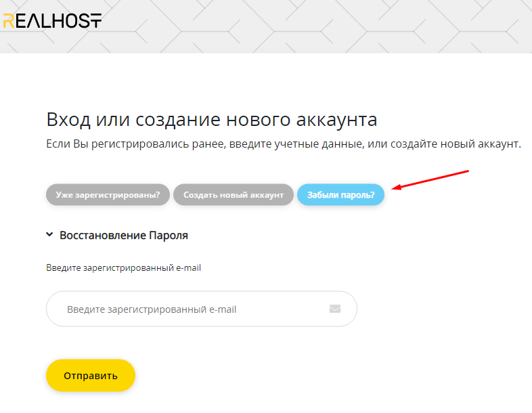Screen dimensions: 532x413
Task: Click the Вход или создание нового аккаунта heading
Action: point(212,119)
